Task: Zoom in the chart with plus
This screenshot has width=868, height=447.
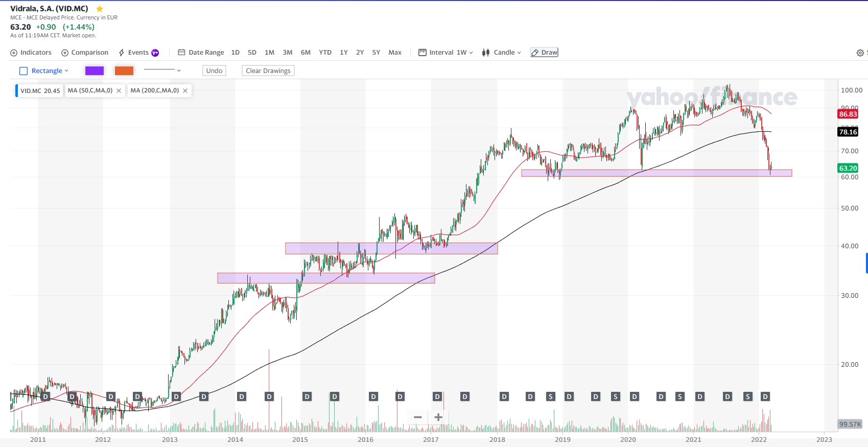Action: [438, 417]
